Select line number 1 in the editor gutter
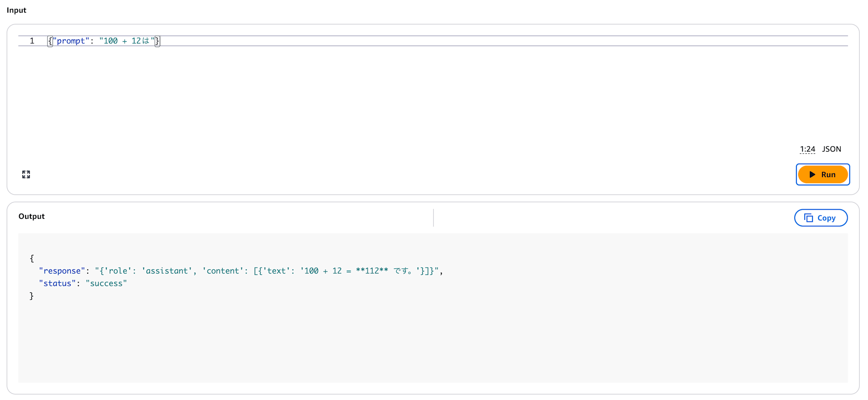The height and width of the screenshot is (400, 868). 32,41
